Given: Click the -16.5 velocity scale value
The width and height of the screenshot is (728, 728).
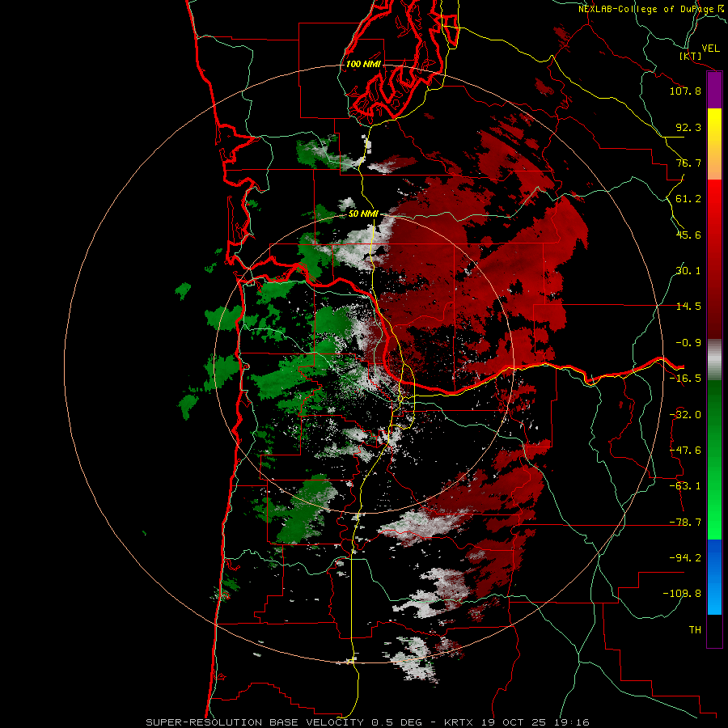Looking at the screenshot, I should tap(685, 379).
